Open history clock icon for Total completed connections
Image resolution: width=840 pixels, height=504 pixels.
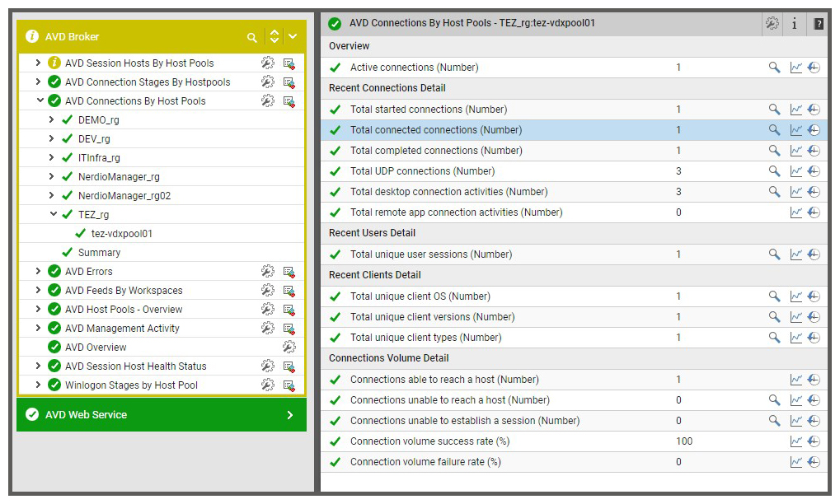pyautogui.click(x=814, y=151)
